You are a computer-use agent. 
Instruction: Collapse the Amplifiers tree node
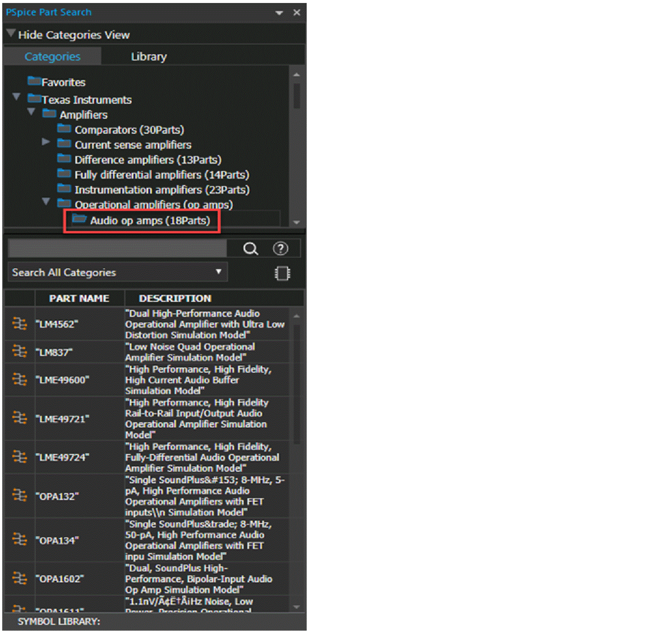(x=31, y=111)
